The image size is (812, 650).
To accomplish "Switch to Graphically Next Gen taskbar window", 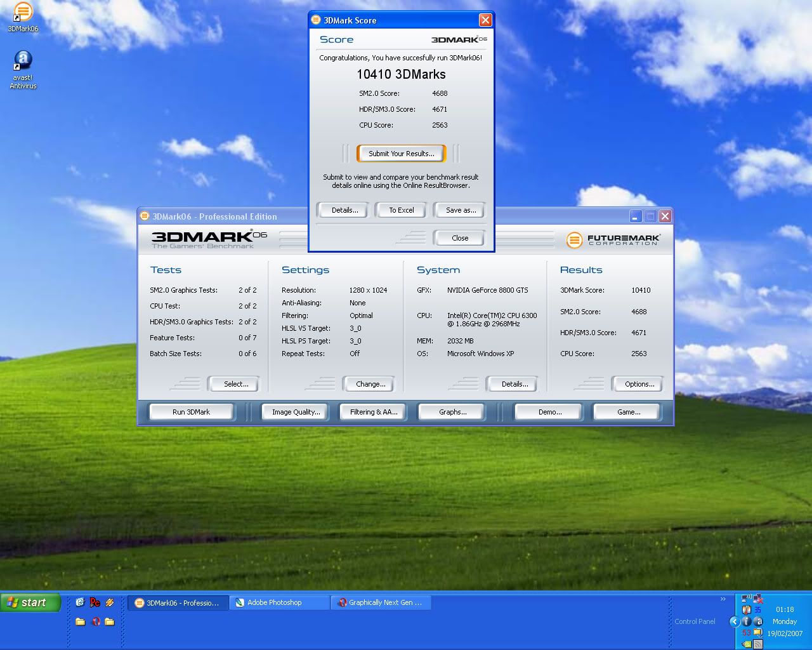I will coord(381,602).
